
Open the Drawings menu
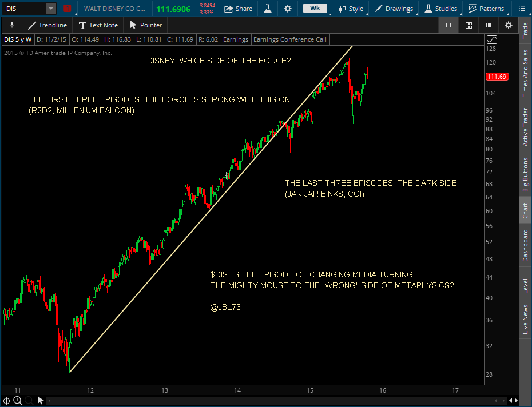[394, 9]
